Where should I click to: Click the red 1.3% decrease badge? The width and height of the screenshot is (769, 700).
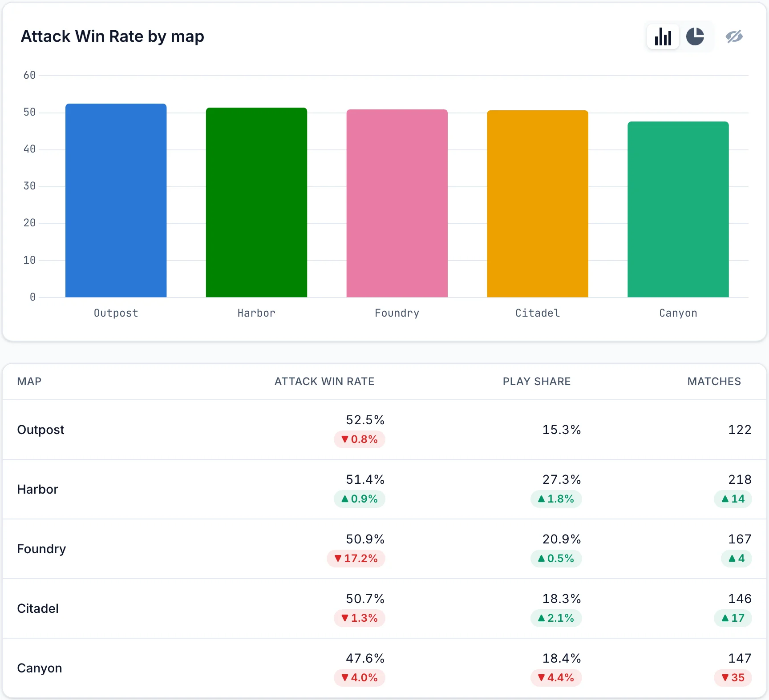(360, 618)
